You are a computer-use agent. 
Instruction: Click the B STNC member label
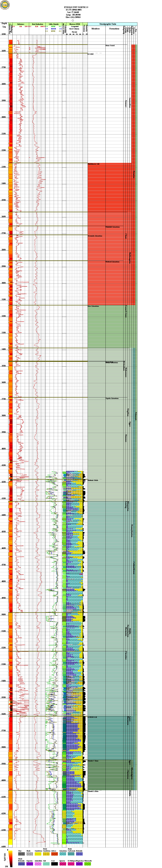point(91,54)
